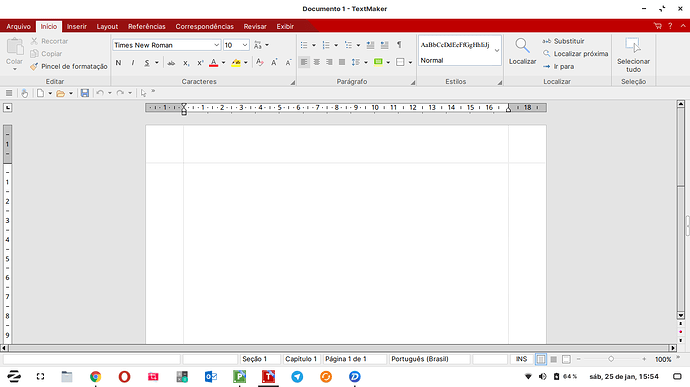Click the new document icon
The image size is (690, 387).
(40, 93)
